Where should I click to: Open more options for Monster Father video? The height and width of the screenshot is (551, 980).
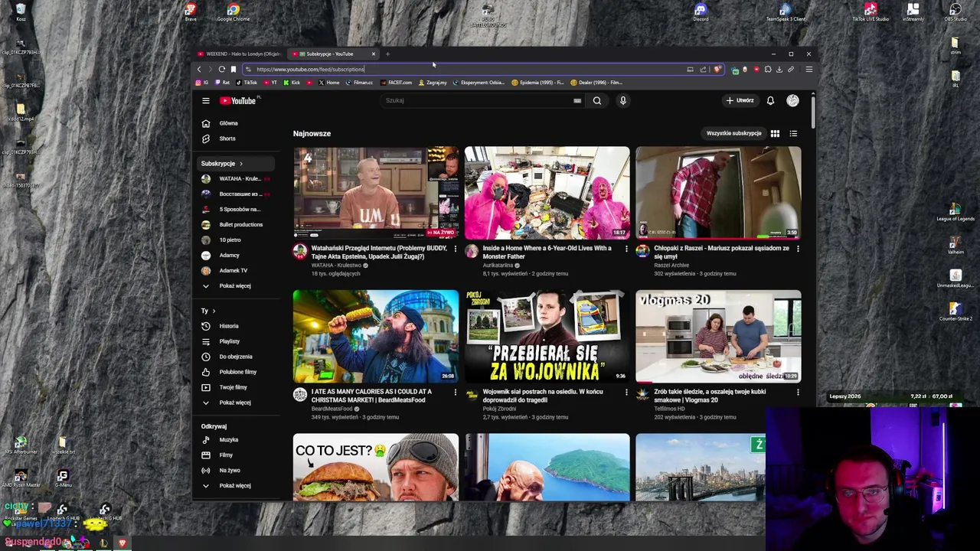(626, 249)
